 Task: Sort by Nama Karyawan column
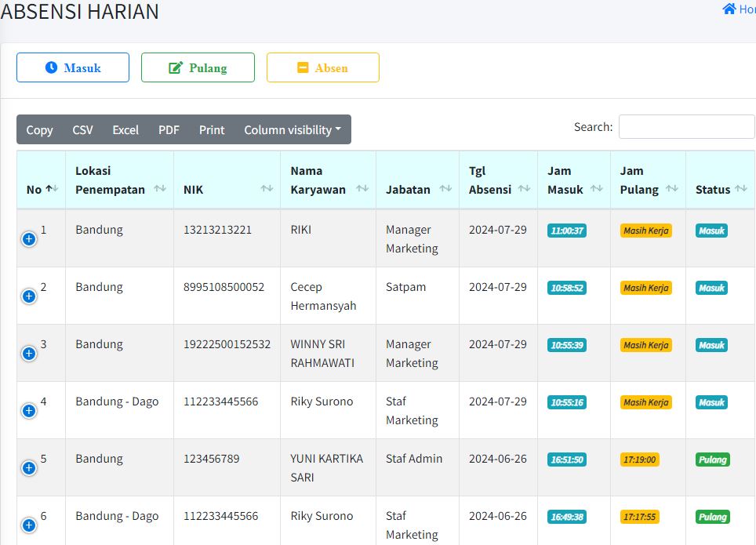[x=329, y=180]
